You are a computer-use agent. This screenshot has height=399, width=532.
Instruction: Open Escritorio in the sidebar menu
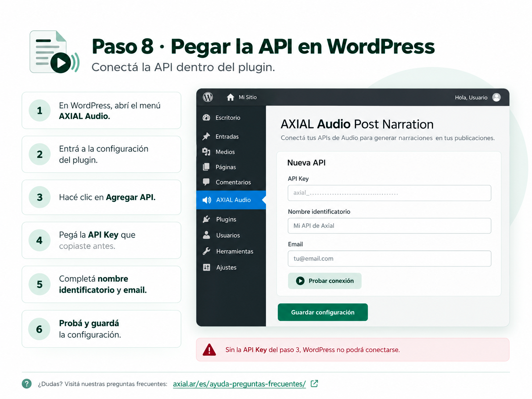click(231, 118)
